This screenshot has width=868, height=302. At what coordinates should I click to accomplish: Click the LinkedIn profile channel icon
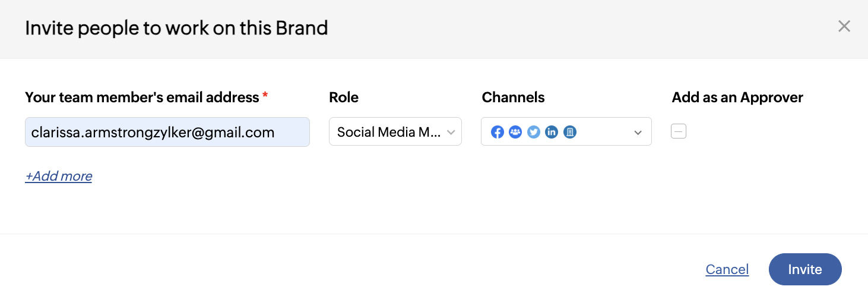[552, 132]
